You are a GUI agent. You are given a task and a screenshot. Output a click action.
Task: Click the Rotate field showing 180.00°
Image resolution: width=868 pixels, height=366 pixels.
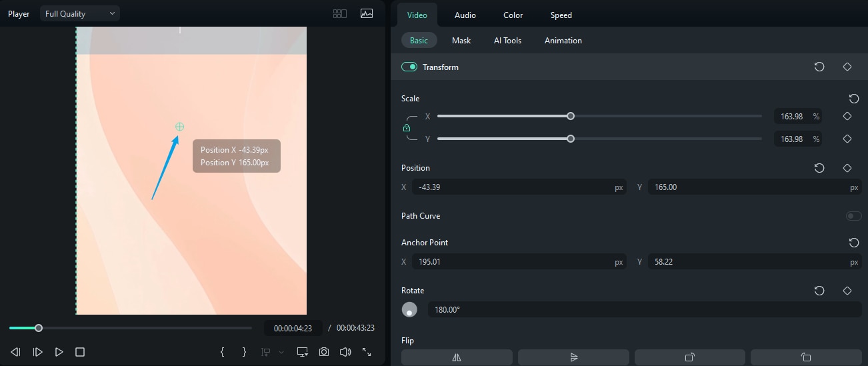(x=645, y=309)
